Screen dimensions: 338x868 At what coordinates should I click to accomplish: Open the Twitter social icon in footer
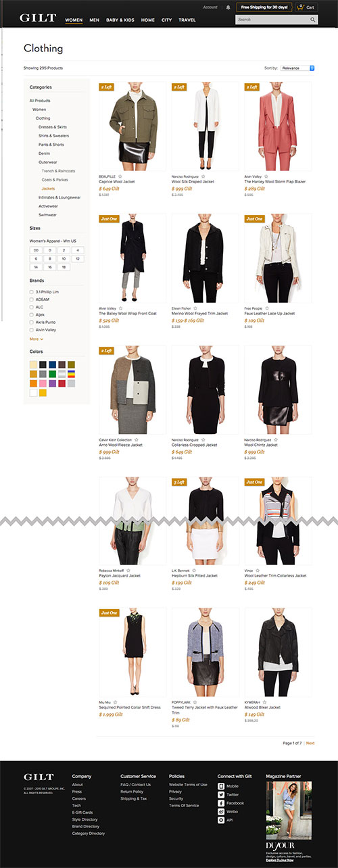click(221, 794)
